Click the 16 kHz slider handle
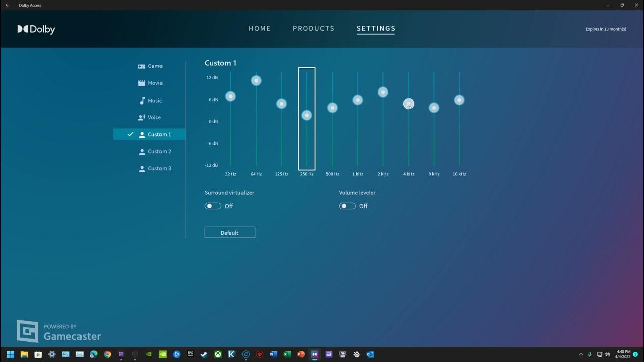Image resolution: width=644 pixels, height=362 pixels. pyautogui.click(x=459, y=100)
